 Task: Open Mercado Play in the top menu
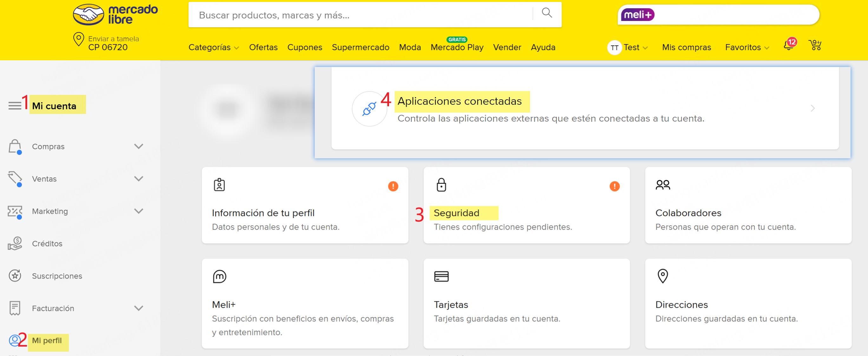[x=457, y=47]
